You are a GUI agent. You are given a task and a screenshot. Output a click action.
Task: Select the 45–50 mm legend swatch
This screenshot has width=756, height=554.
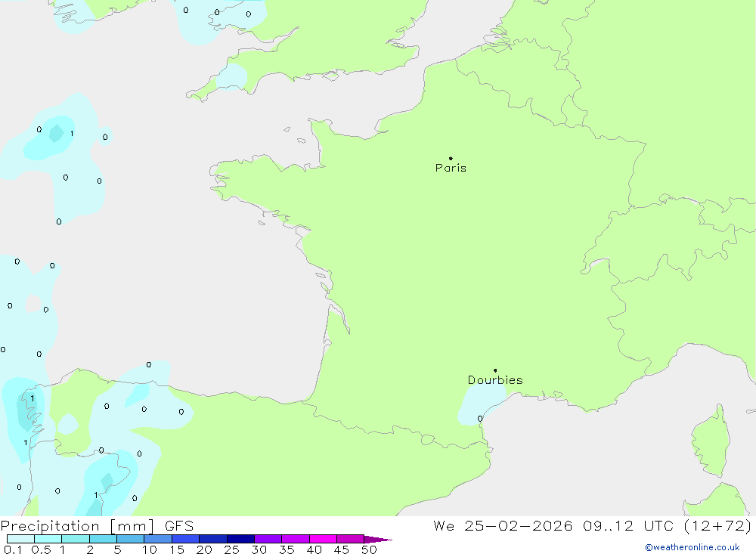tap(351, 539)
